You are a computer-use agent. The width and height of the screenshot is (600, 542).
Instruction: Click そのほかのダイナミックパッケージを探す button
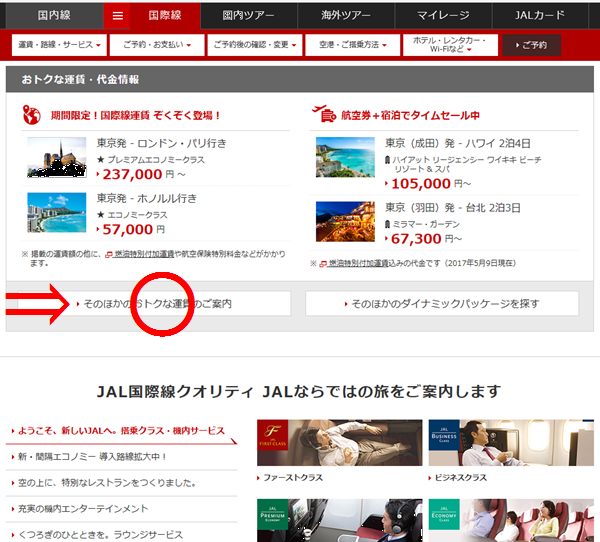pyautogui.click(x=442, y=304)
